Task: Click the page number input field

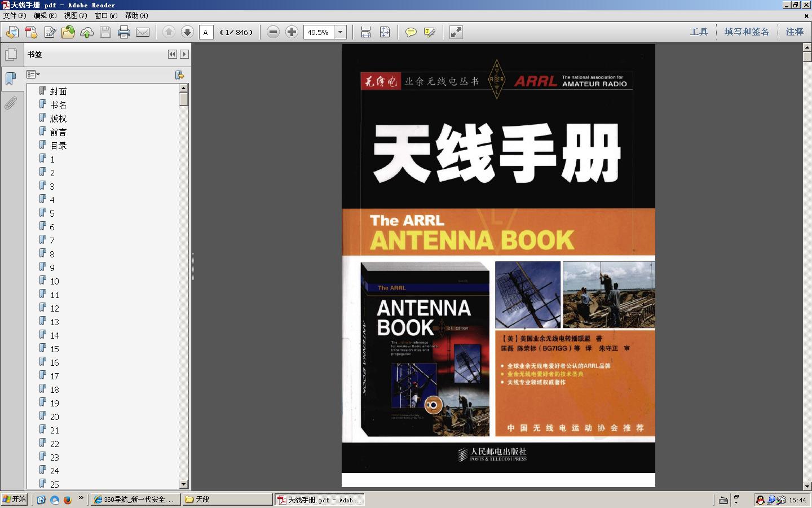Action: pyautogui.click(x=206, y=32)
